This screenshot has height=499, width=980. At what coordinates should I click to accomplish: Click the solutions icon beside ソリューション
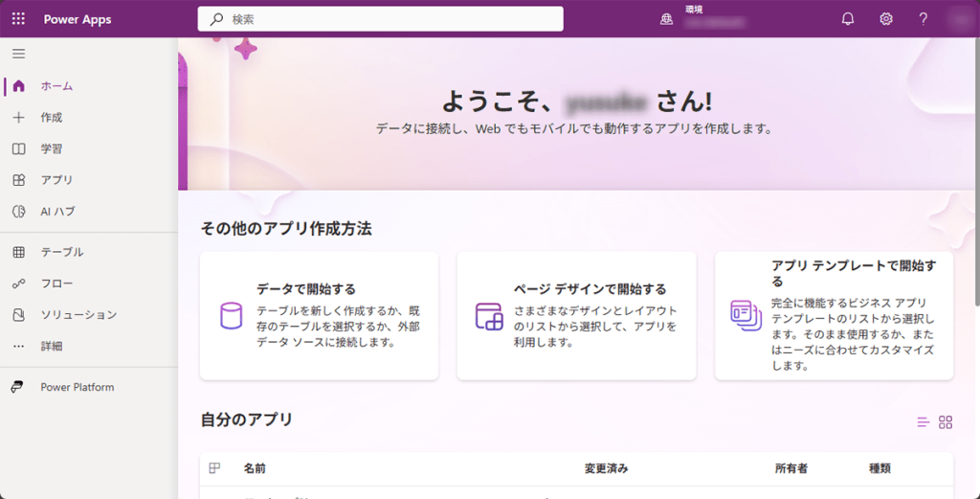click(19, 314)
